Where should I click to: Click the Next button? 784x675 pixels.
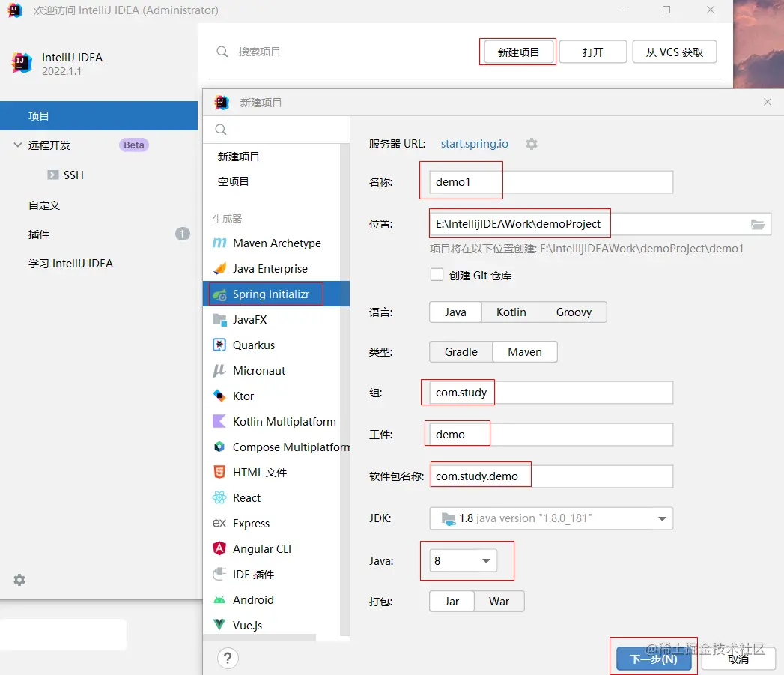coord(654,659)
